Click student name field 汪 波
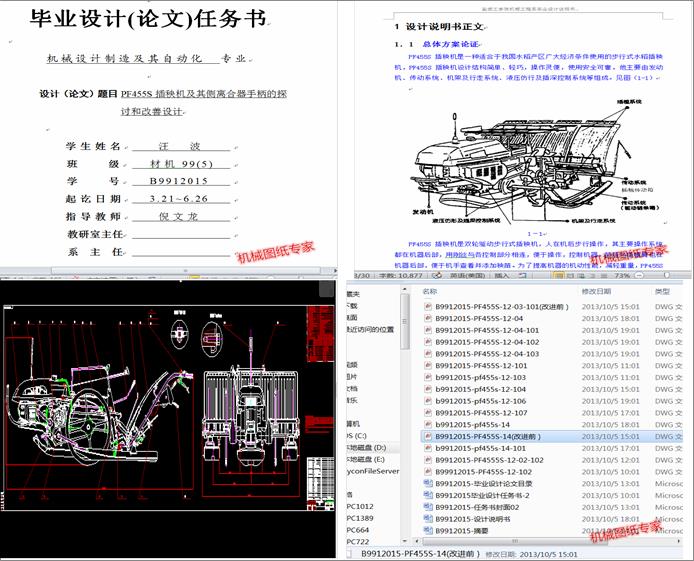This screenshot has width=694, height=561. click(x=180, y=146)
